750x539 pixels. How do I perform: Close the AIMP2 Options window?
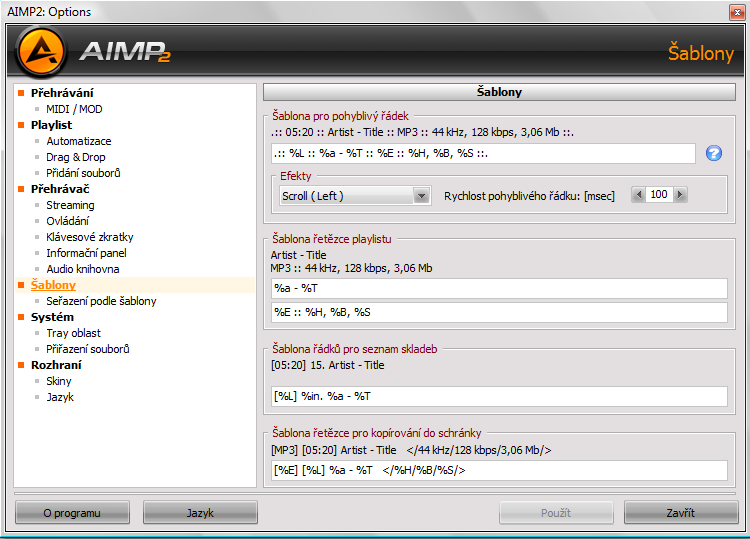click(737, 12)
